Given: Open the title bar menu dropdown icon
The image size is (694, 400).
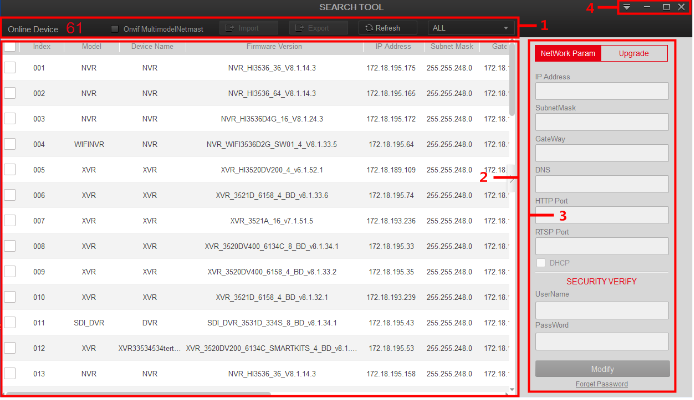Looking at the screenshot, I should pyautogui.click(x=626, y=7).
